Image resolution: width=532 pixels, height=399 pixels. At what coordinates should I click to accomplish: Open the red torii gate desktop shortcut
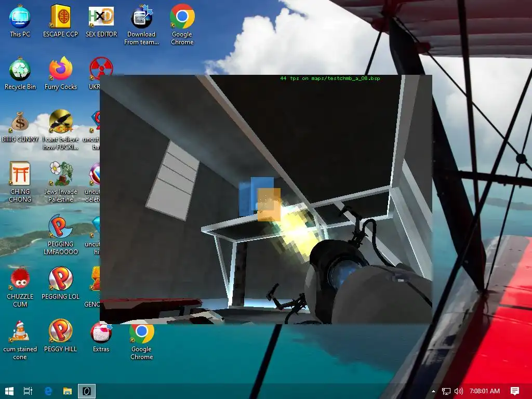coord(20,182)
